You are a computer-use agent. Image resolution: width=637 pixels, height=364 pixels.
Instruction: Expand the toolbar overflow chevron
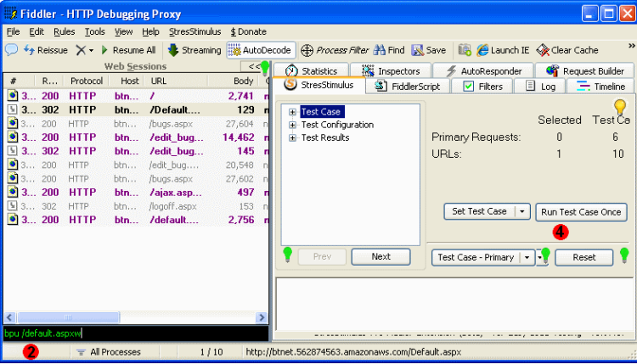click(631, 46)
